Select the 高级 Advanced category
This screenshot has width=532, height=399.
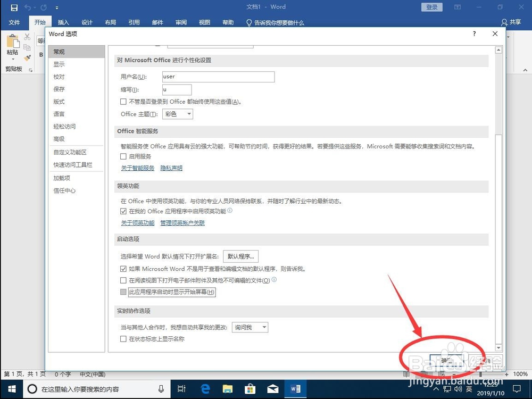point(76,139)
